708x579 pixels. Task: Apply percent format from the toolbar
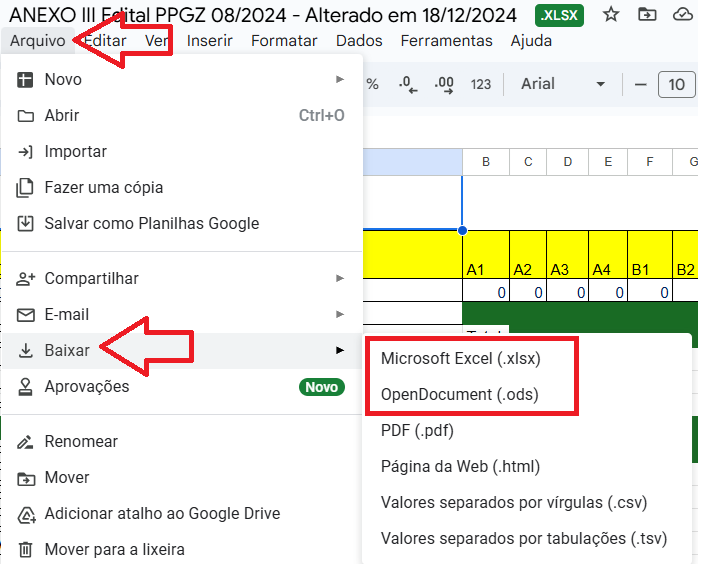pos(372,85)
